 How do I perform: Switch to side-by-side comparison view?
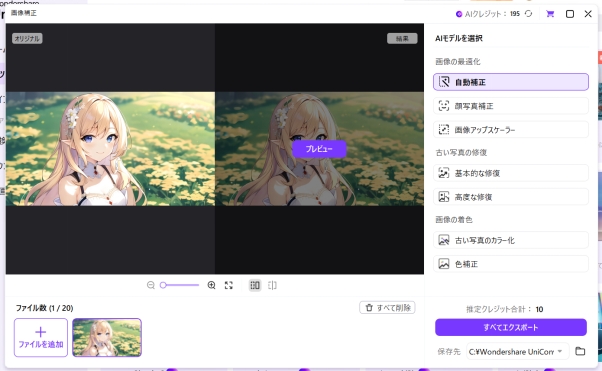tap(255, 285)
